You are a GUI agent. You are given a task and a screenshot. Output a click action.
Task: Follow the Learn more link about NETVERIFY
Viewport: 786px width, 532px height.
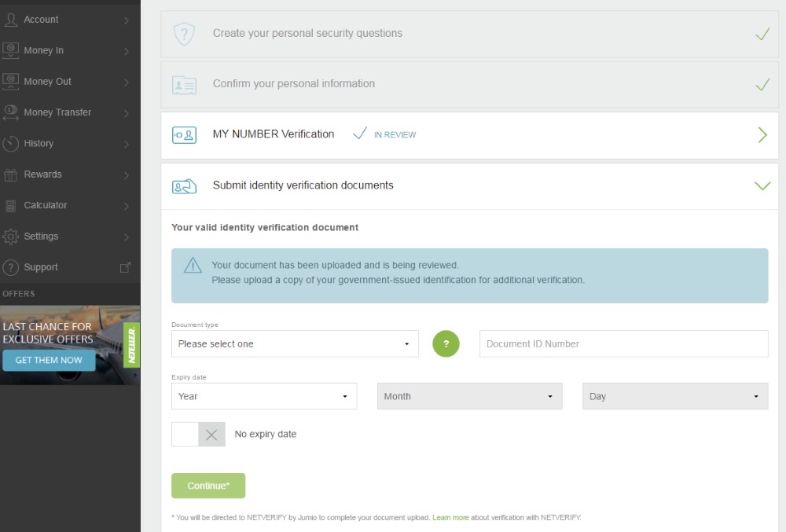[450, 518]
